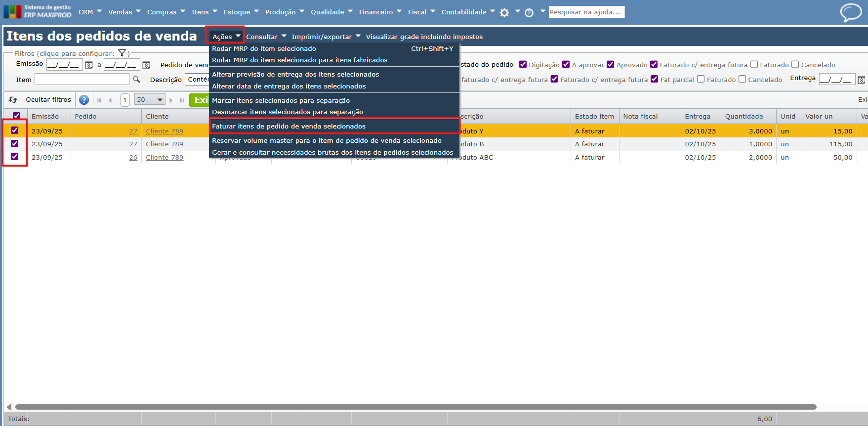
Task: Expand the Qualidade menu
Action: click(331, 12)
